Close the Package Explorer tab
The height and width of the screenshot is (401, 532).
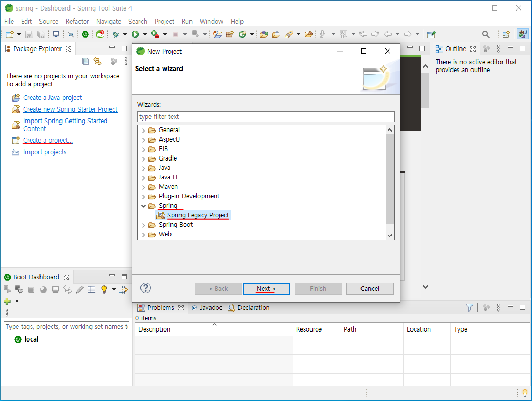[68, 49]
